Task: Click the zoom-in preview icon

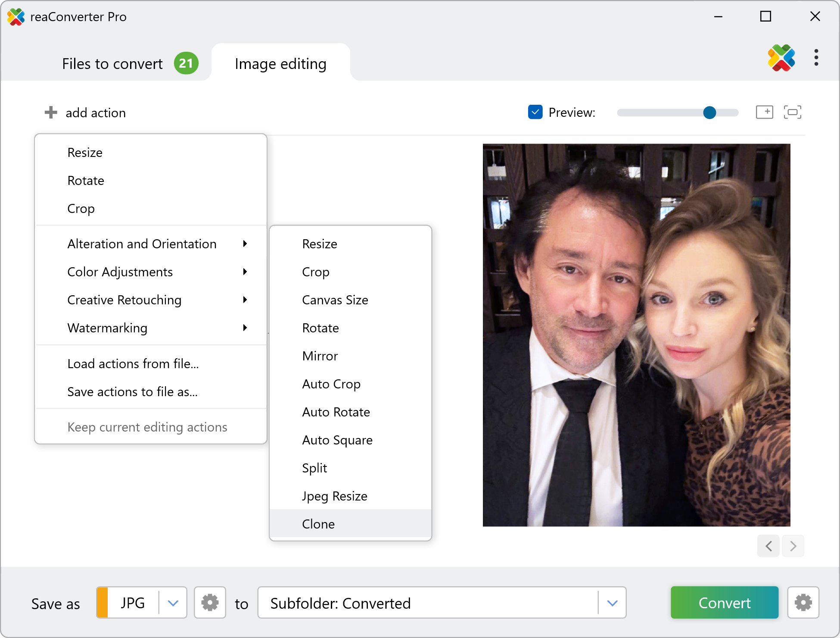Action: coord(765,112)
